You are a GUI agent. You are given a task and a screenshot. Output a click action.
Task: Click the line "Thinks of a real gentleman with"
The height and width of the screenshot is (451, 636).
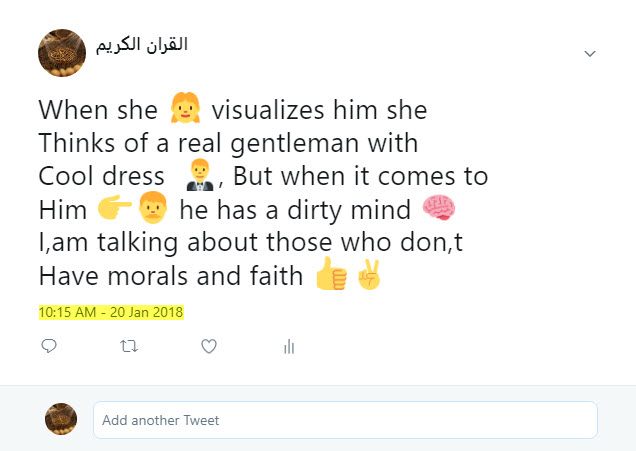[228, 143]
